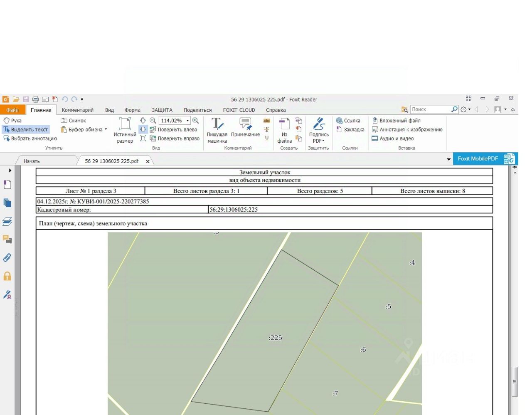Click the :225 parcel label on map
The width and height of the screenshot is (532, 415).
pyautogui.click(x=275, y=338)
